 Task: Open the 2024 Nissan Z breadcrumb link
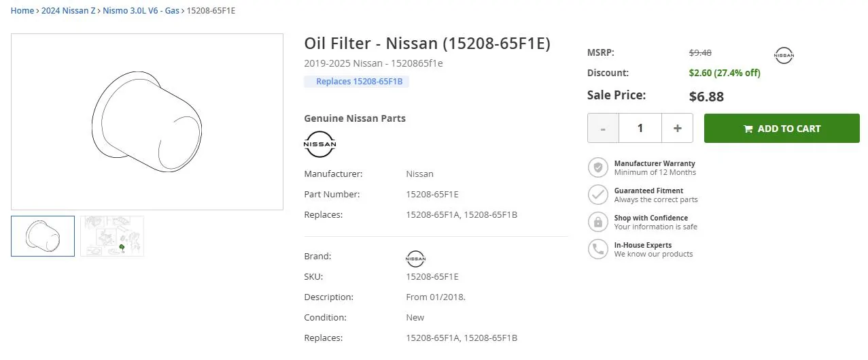pyautogui.click(x=69, y=11)
